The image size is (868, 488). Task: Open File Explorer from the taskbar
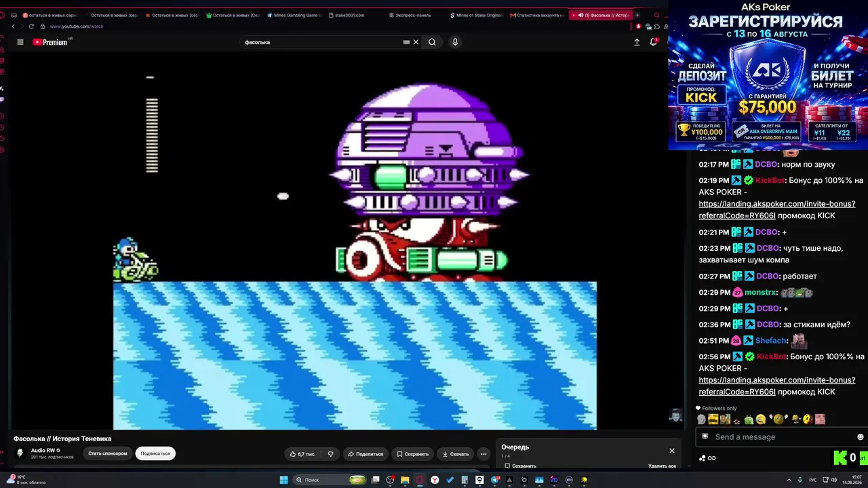click(x=405, y=480)
